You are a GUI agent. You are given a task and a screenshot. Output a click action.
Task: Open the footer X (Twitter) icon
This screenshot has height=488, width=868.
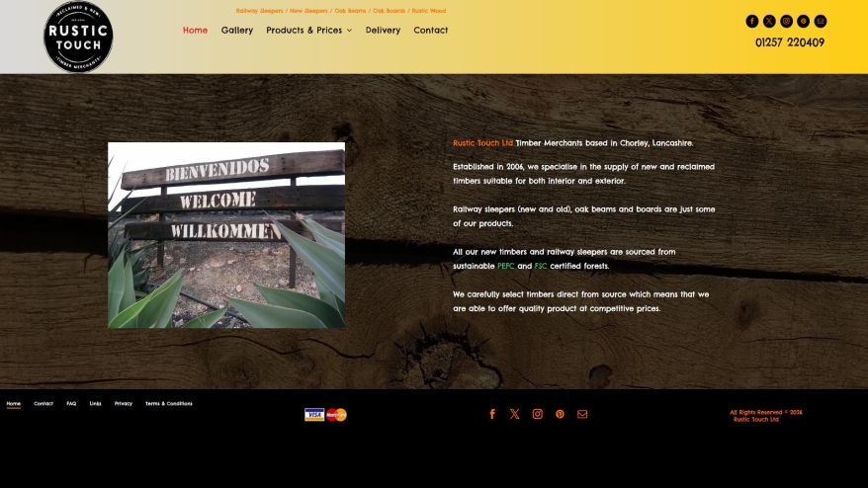click(x=515, y=414)
